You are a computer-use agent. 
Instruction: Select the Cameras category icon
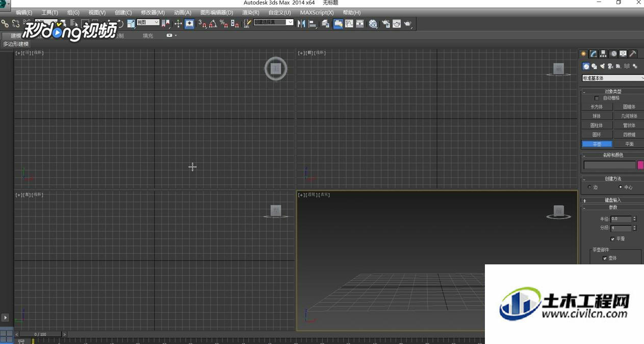pyautogui.click(x=610, y=66)
